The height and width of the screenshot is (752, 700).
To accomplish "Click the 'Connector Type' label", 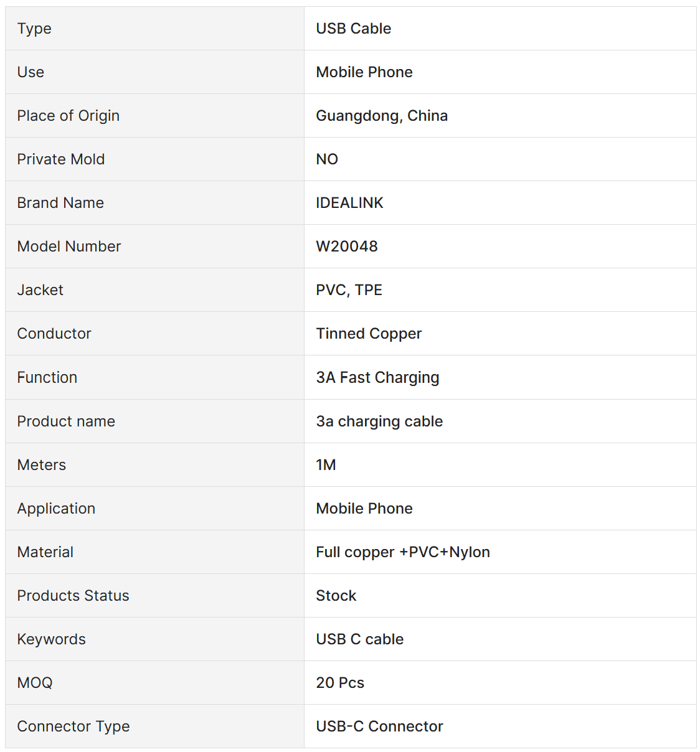I will point(73,726).
